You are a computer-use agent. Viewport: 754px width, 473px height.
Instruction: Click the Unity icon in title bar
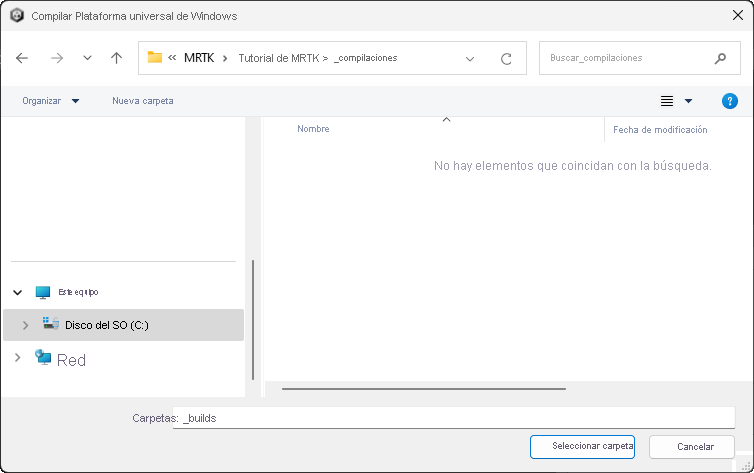click(17, 16)
